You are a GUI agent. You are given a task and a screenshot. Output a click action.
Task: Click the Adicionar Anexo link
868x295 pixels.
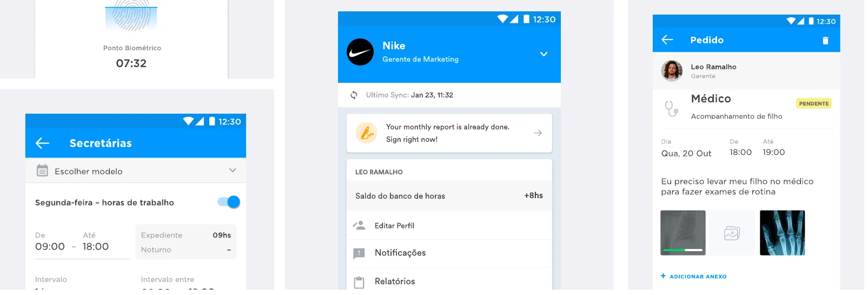pyautogui.click(x=694, y=276)
